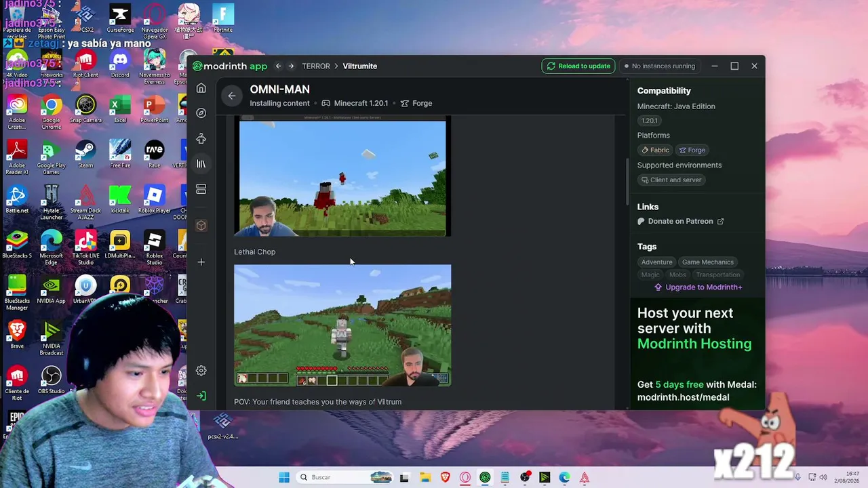Viewport: 868px width, 488px height.
Task: Select the Game Mechanics tag
Action: 707,262
